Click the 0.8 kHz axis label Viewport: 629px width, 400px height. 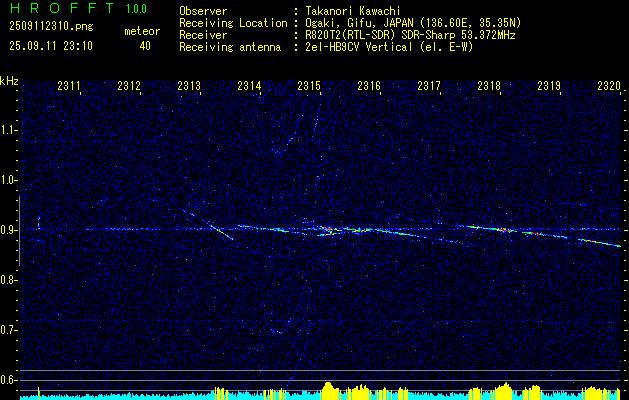click(8, 280)
